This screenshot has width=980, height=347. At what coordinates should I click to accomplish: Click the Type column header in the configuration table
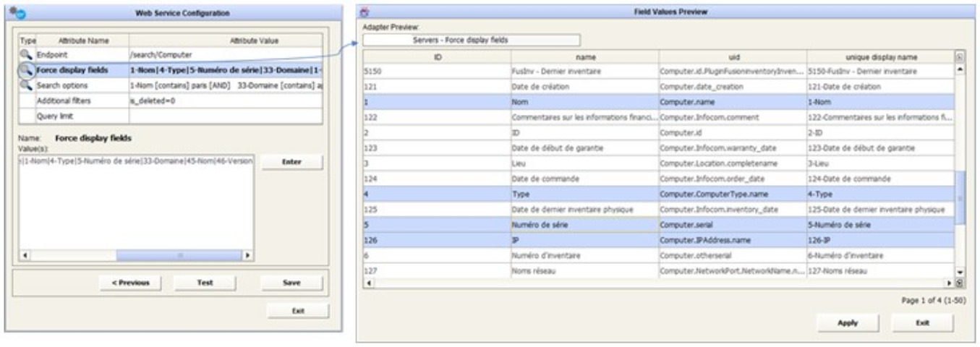coord(26,40)
